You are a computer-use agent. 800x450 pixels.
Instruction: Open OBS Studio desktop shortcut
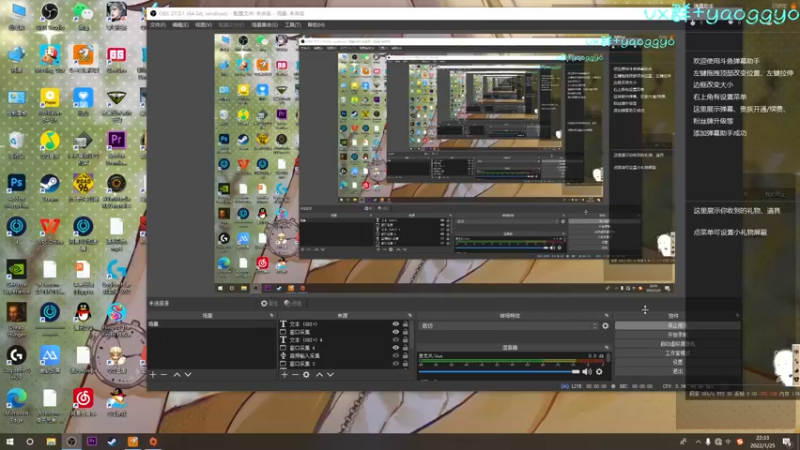point(49,15)
